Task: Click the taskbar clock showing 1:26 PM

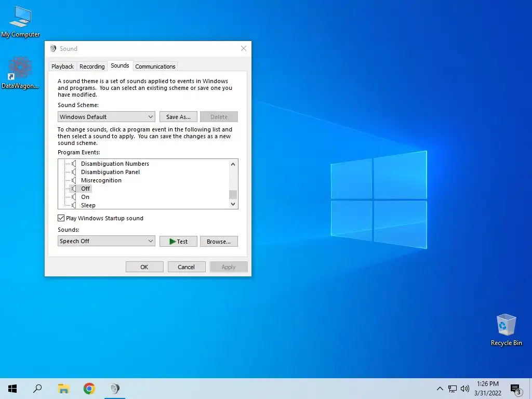Action: pyautogui.click(x=487, y=389)
